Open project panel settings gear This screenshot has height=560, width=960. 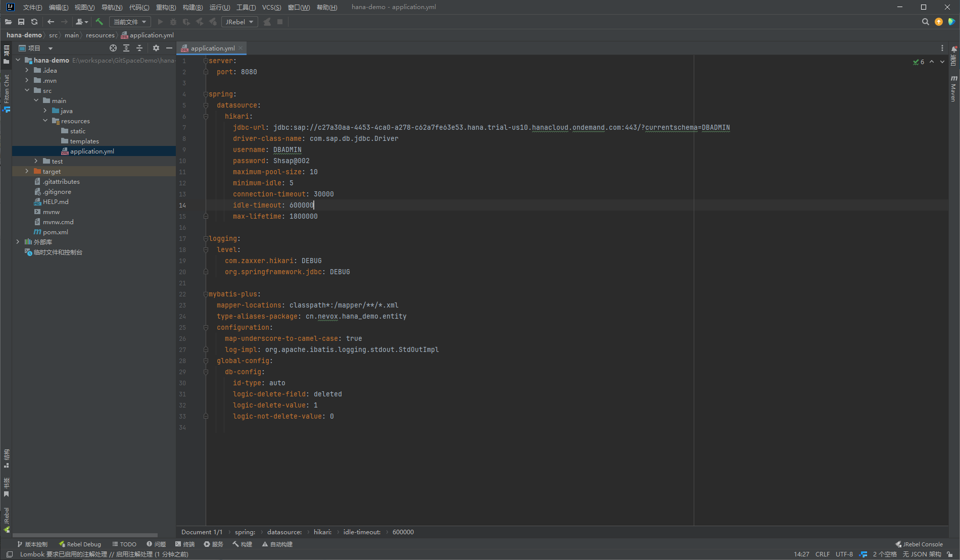(x=156, y=48)
